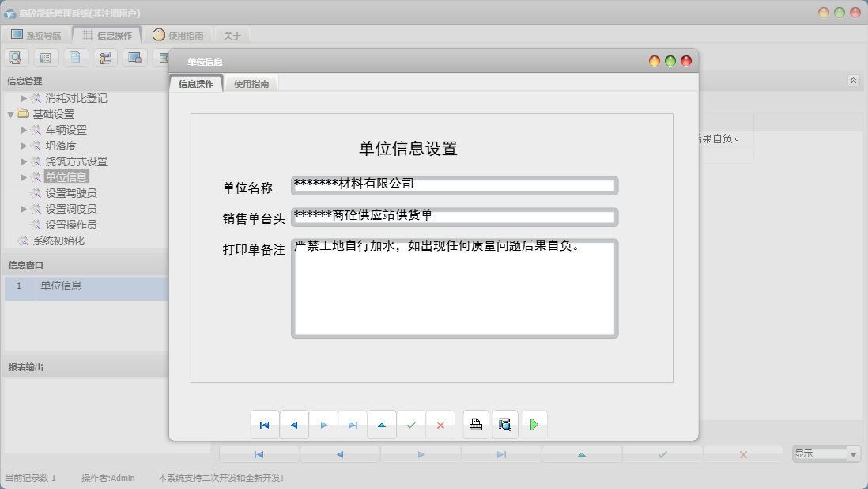
Task: Click the green run arrow in the dialog
Action: (534, 424)
